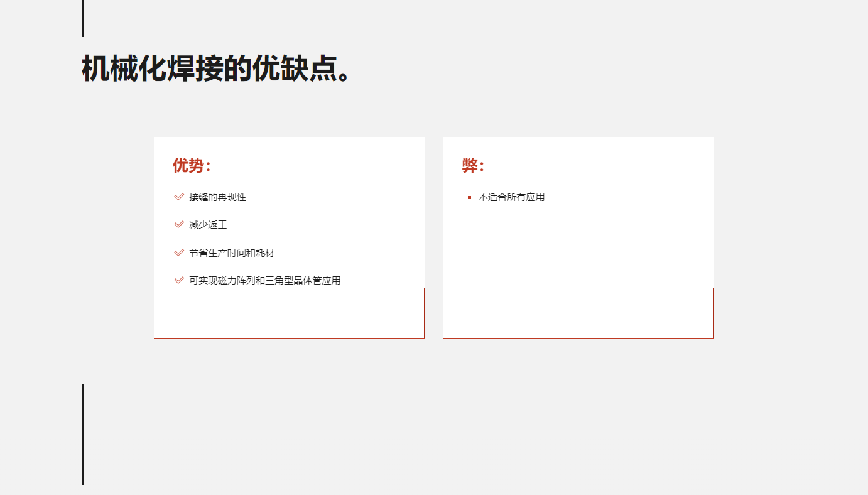Image resolution: width=868 pixels, height=495 pixels.
Task: Click the checkmark beside 可实现磁力阵列和三角型晶体管应用
Action: [179, 281]
